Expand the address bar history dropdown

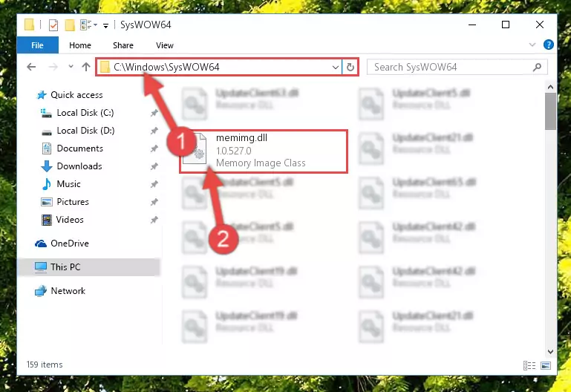(x=336, y=68)
